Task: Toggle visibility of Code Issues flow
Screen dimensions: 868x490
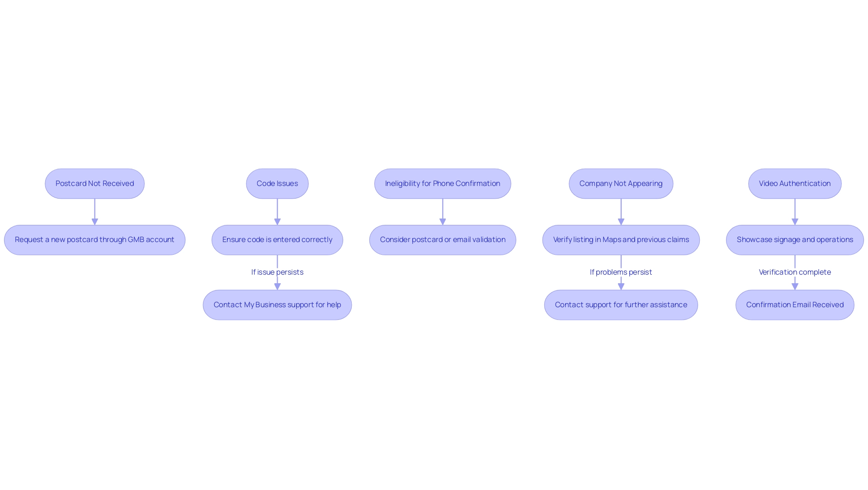Action: click(277, 183)
